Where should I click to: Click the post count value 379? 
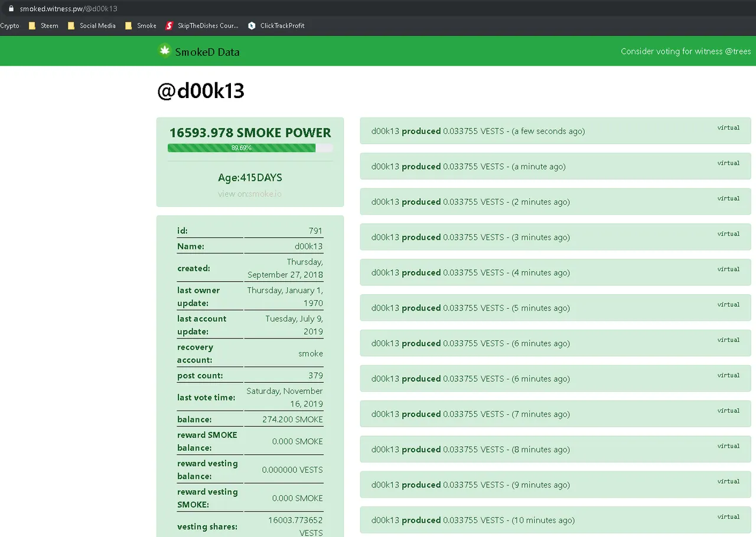point(315,375)
